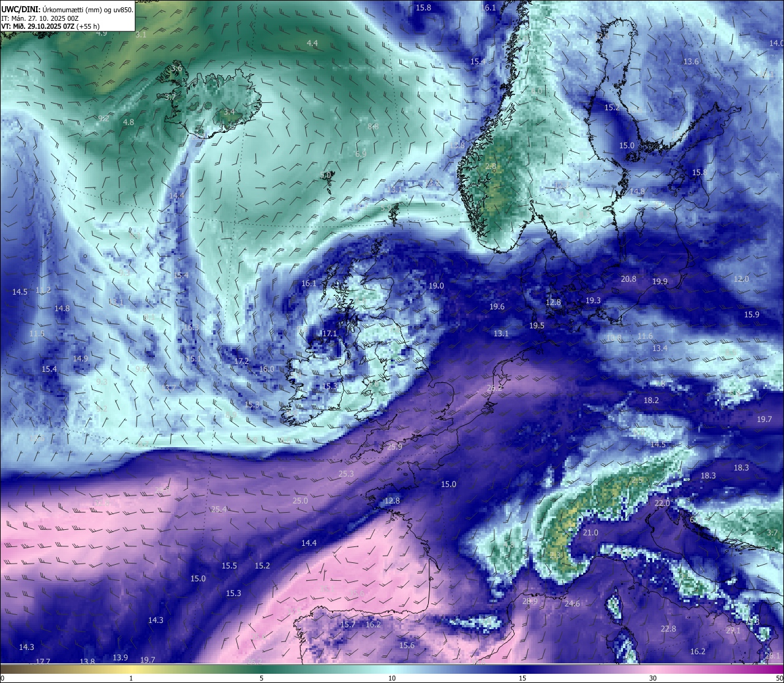The image size is (784, 683).
Task: Click the valid time 'VT: Mið. 29.10.2025 07Z'
Action: [38, 26]
